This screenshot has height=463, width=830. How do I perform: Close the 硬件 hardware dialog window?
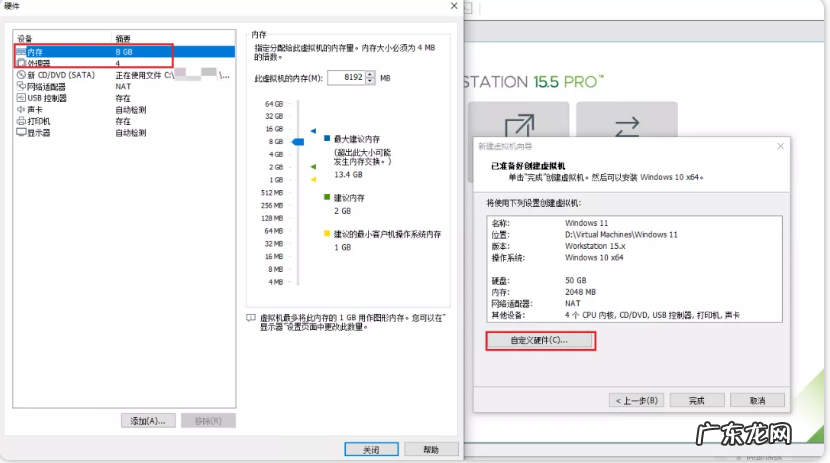pyautogui.click(x=454, y=6)
